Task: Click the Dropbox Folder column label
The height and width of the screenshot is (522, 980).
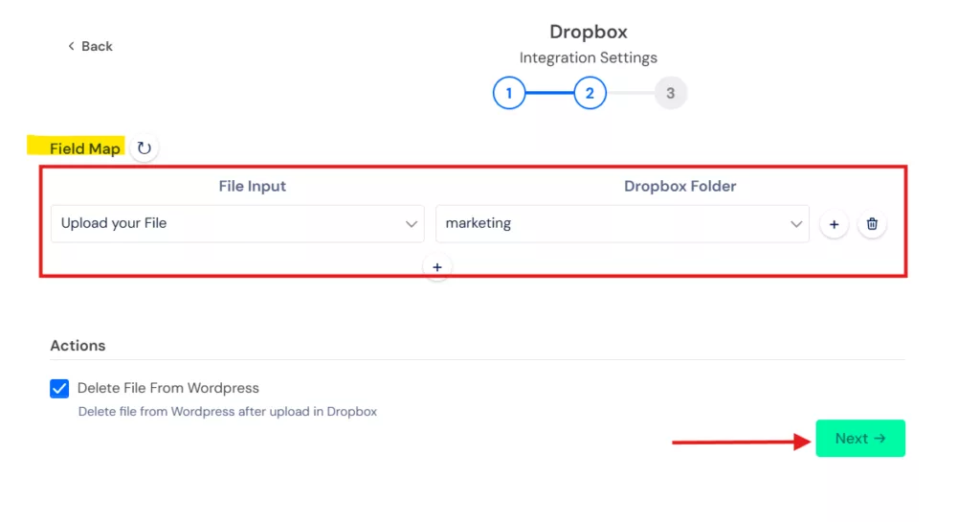Action: pos(680,187)
